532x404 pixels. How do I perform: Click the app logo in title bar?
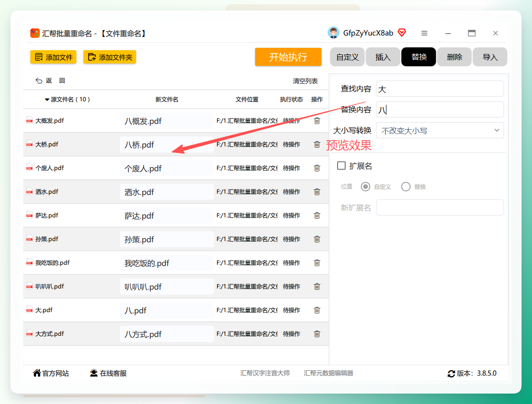tap(35, 33)
